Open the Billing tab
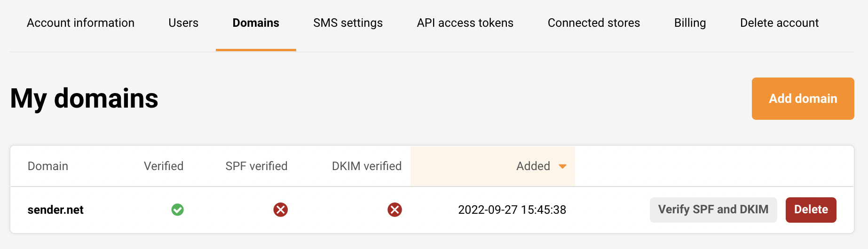The image size is (868, 249). [x=690, y=23]
